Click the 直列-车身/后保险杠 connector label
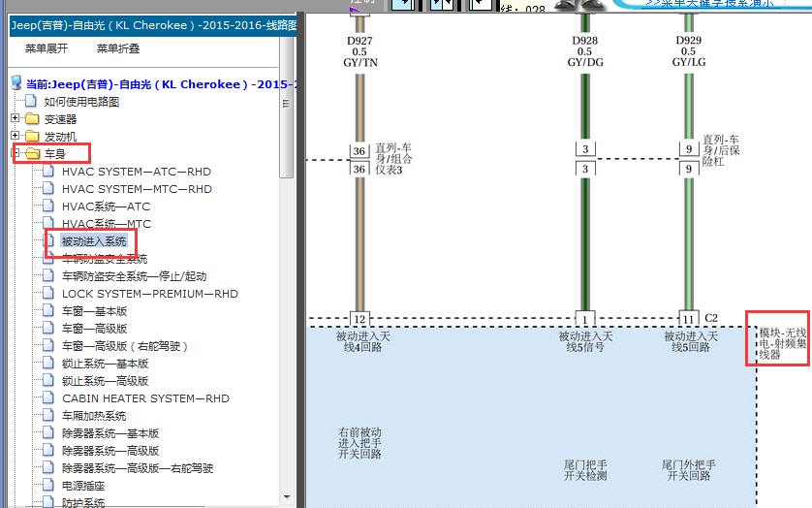The width and height of the screenshot is (812, 508). click(x=721, y=150)
